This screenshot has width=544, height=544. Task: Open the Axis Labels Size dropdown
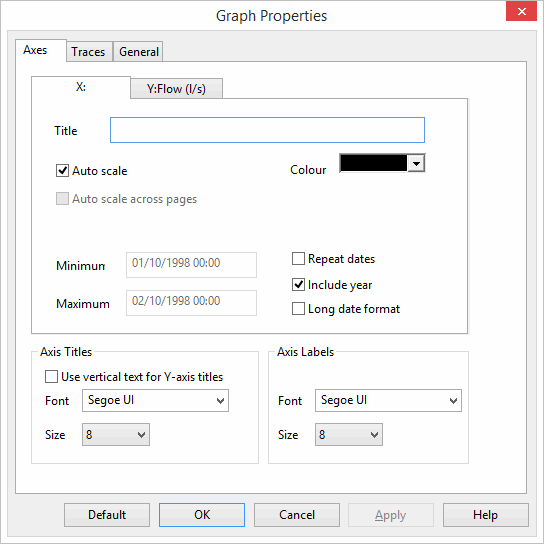349,434
